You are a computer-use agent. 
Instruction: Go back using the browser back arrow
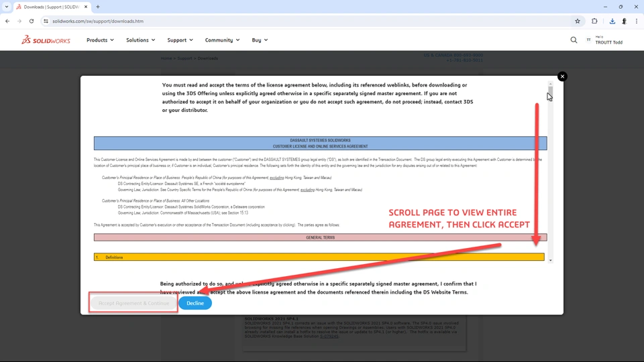7,21
